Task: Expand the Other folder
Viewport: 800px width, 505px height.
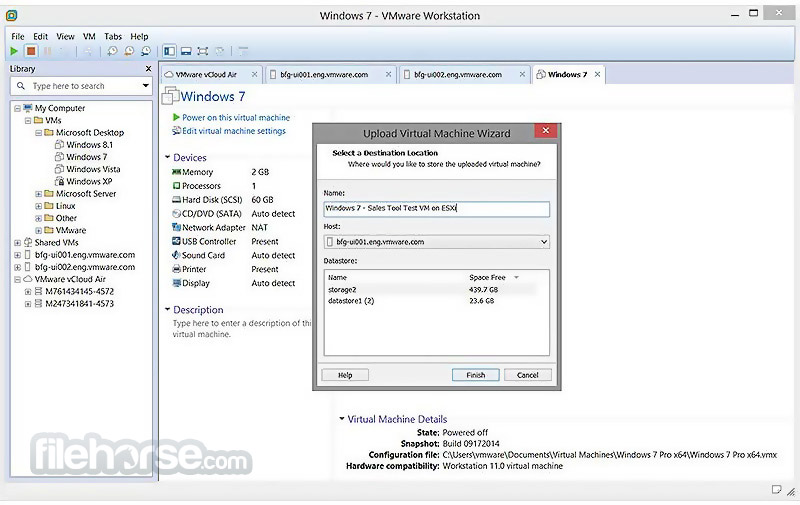Action: pyautogui.click(x=38, y=219)
